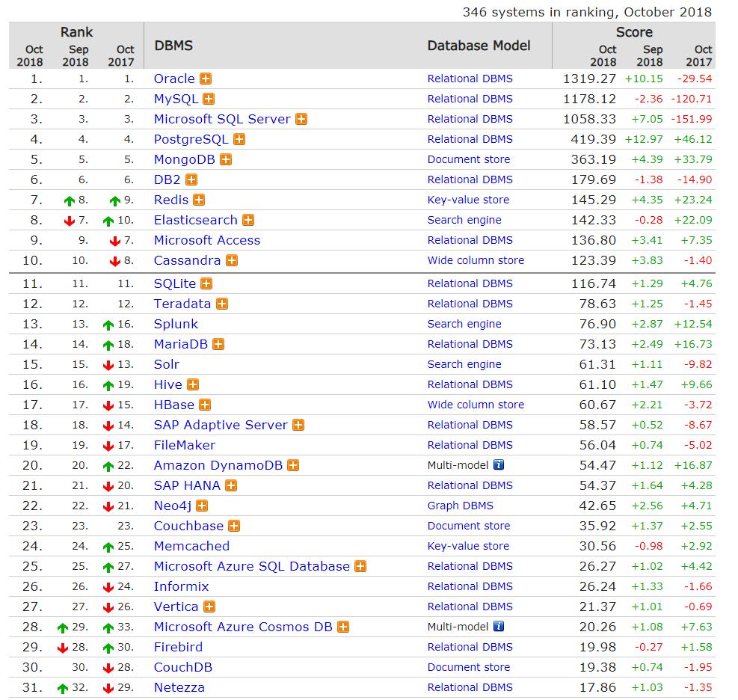Click the SQLite score 116.74
This screenshot has width=738, height=700.
[x=593, y=283]
